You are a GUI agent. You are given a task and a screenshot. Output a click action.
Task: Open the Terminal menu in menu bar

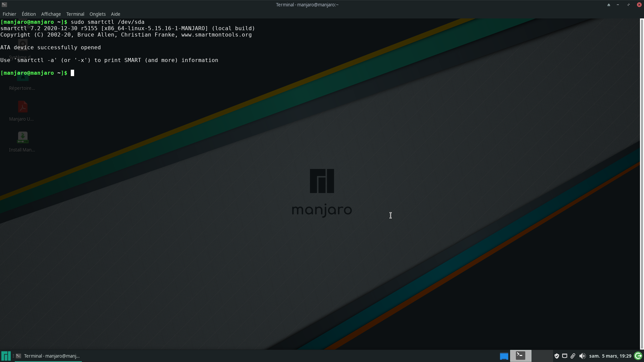(75, 14)
